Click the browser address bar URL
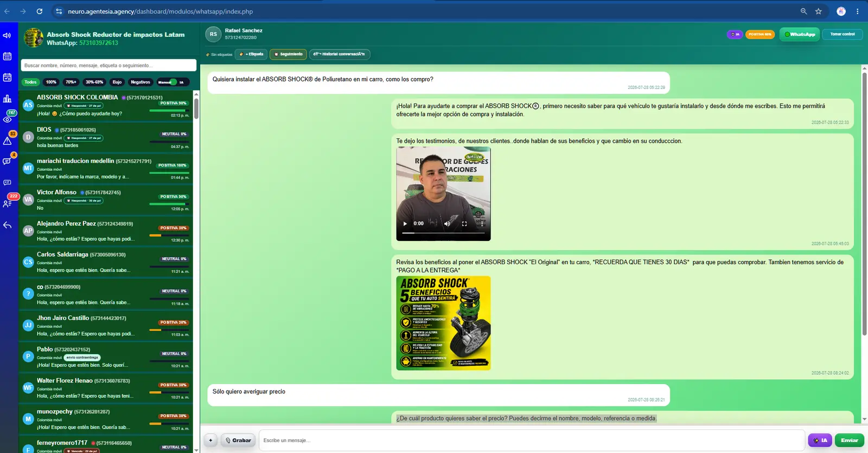 click(x=161, y=11)
